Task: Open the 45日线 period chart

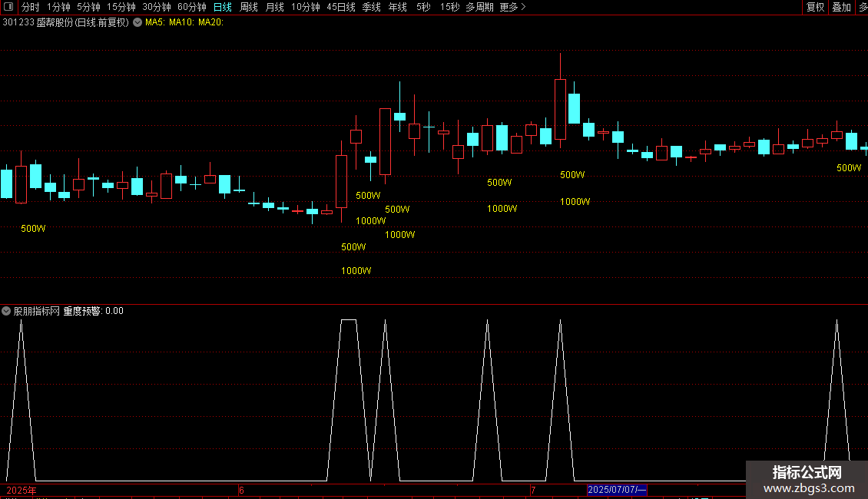Action: (x=340, y=7)
